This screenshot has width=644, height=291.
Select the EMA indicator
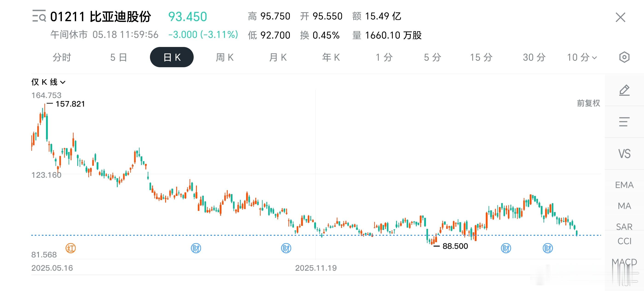click(x=624, y=185)
